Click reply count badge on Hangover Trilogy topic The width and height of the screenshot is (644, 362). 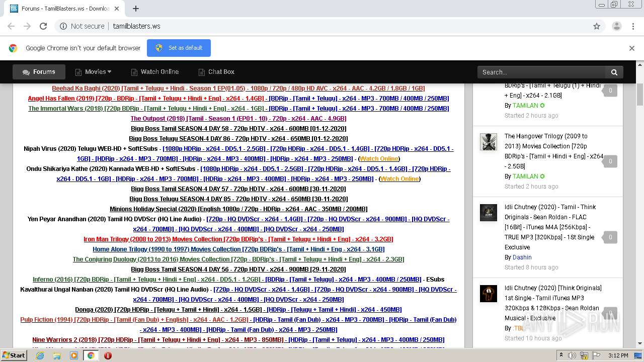pyautogui.click(x=610, y=161)
